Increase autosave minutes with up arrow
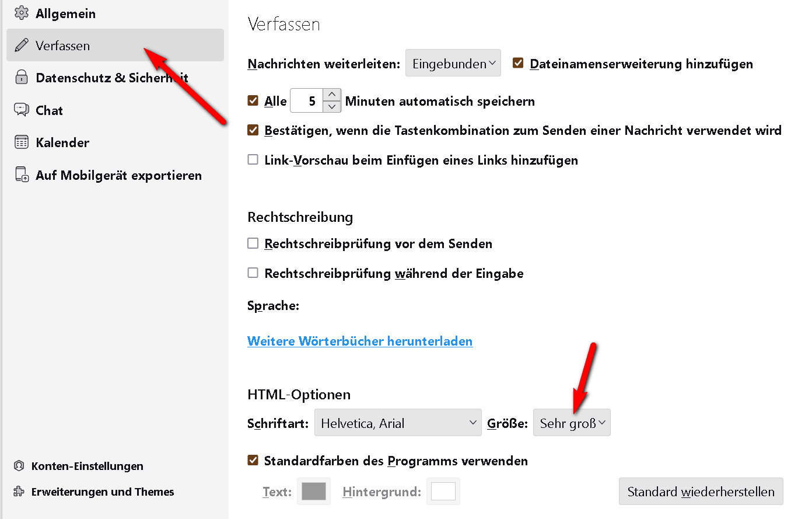The height and width of the screenshot is (519, 812). (x=332, y=95)
